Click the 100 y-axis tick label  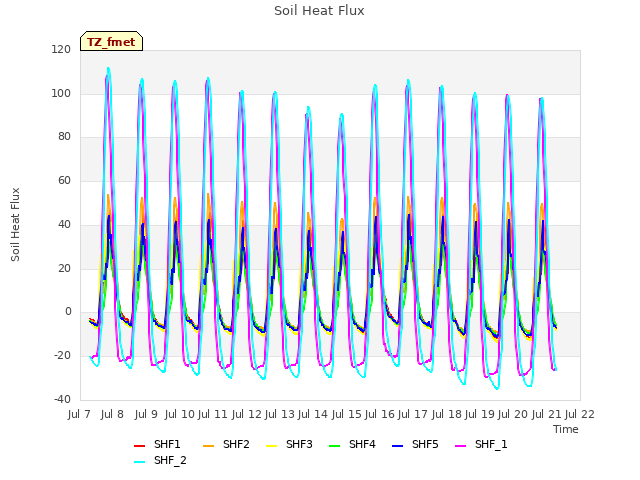pos(61,93)
